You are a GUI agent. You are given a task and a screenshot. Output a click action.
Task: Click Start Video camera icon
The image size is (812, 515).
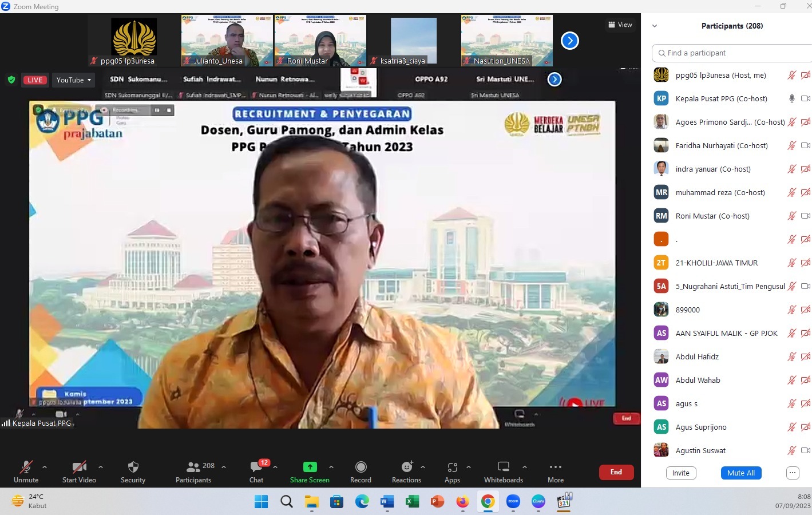point(79,467)
